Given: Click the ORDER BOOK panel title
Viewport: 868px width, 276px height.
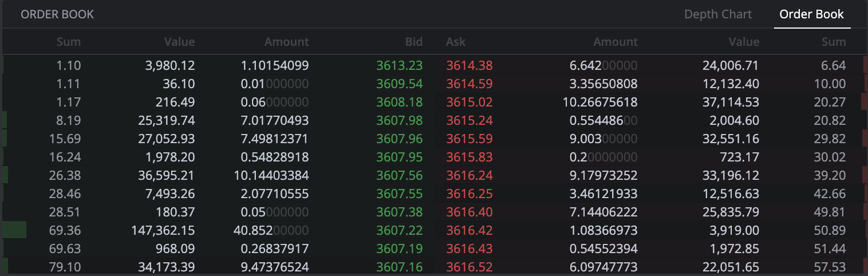Looking at the screenshot, I should coord(57,14).
